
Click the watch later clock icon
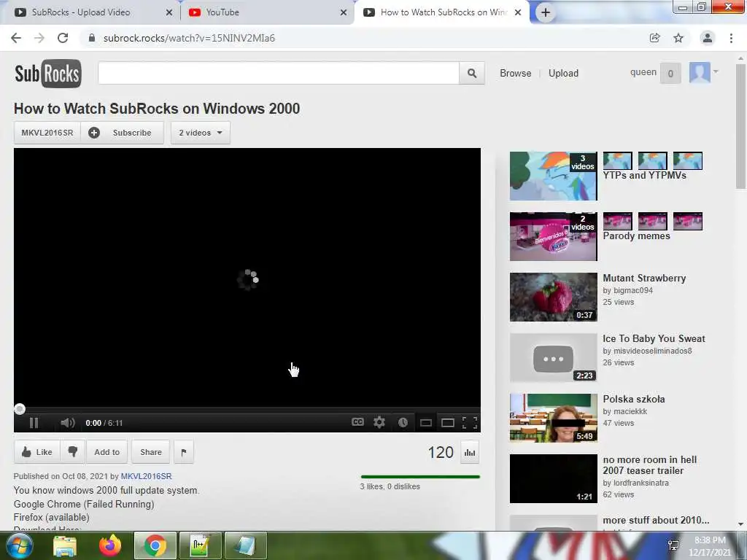(x=403, y=422)
